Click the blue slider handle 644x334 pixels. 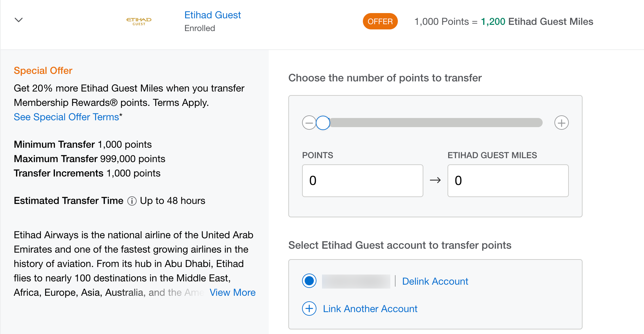coord(323,123)
